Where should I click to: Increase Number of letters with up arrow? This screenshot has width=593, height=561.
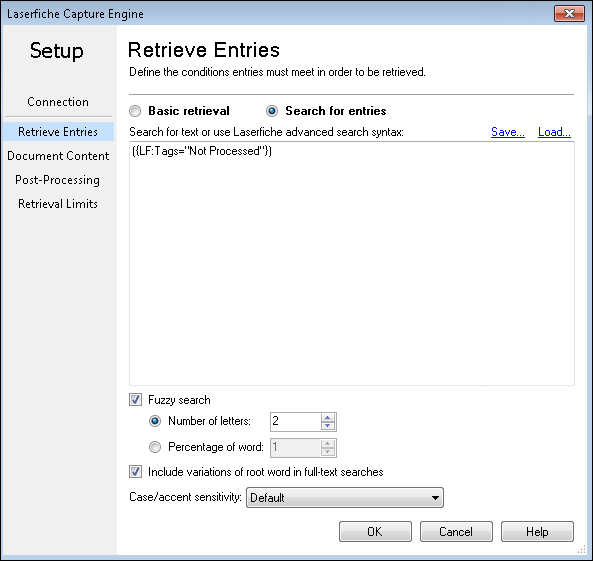coord(328,418)
